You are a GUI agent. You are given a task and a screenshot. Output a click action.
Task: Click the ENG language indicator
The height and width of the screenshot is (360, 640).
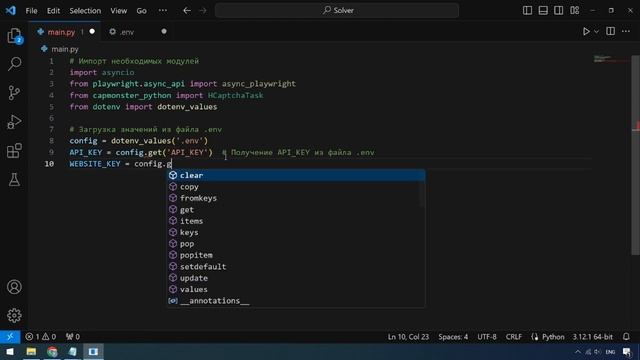[610, 352]
